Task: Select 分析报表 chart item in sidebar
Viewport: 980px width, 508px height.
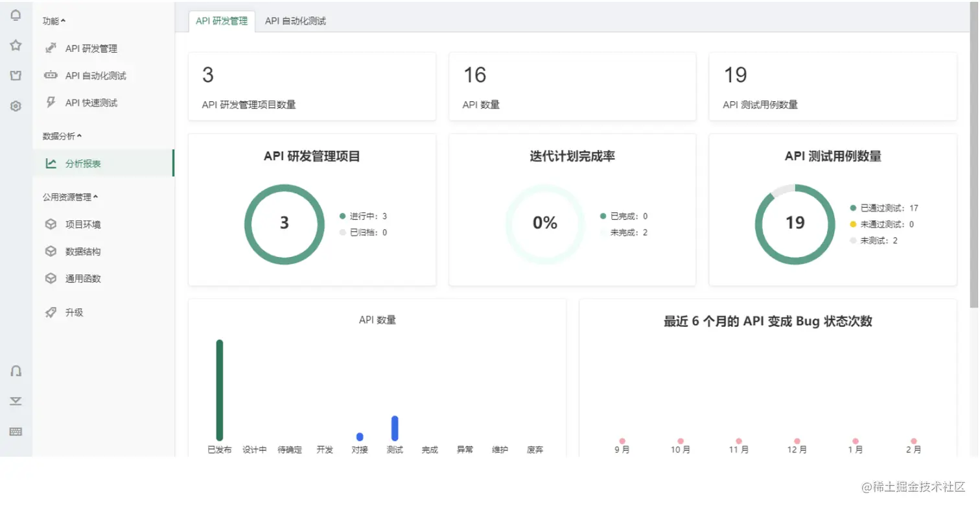Action: 104,163
